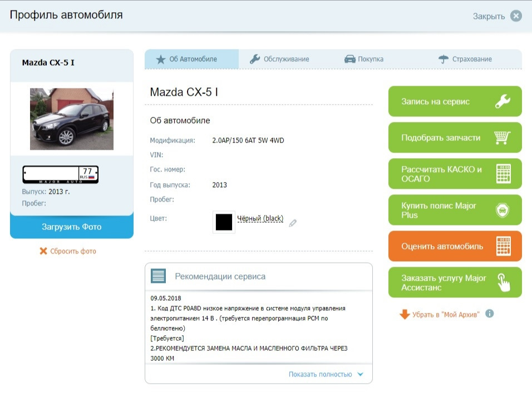Order Major Ассистанс service
Screen dimensions: 532x396
[x=455, y=282]
